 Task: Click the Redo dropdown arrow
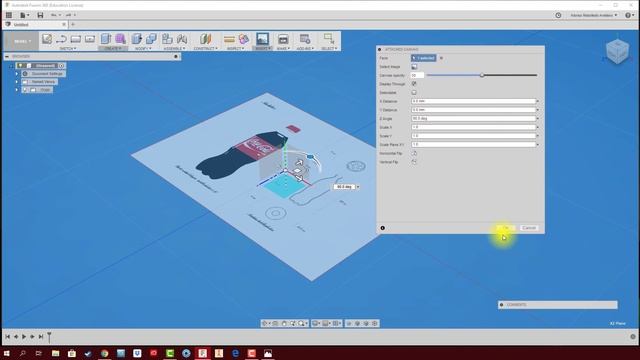click(x=74, y=15)
